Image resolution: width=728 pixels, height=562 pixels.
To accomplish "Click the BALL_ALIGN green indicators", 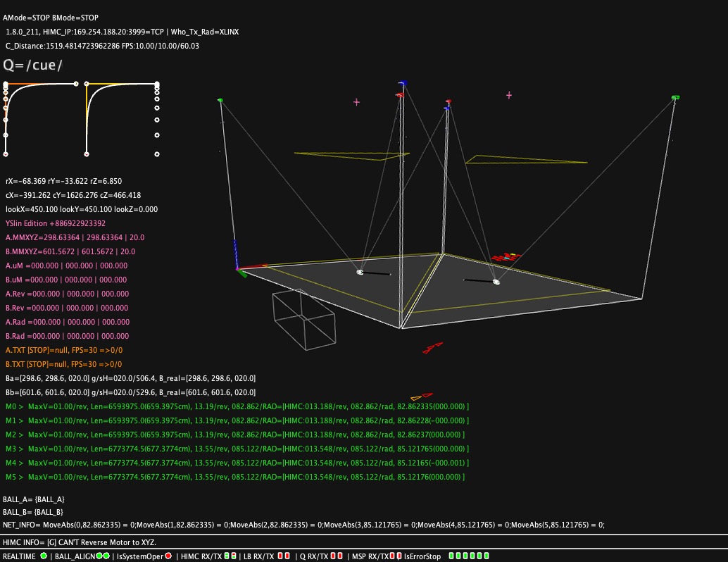I will [103, 556].
